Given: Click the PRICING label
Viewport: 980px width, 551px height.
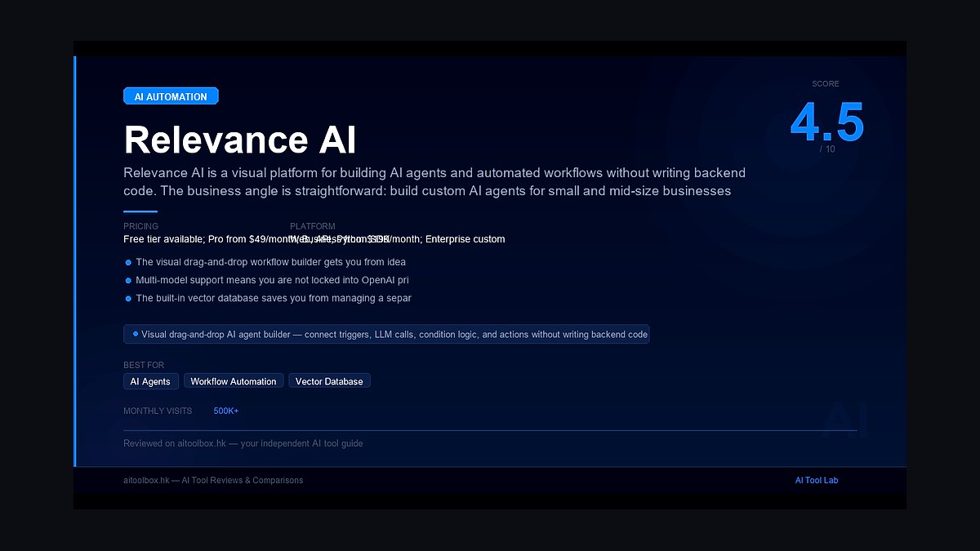Looking at the screenshot, I should pos(141,226).
